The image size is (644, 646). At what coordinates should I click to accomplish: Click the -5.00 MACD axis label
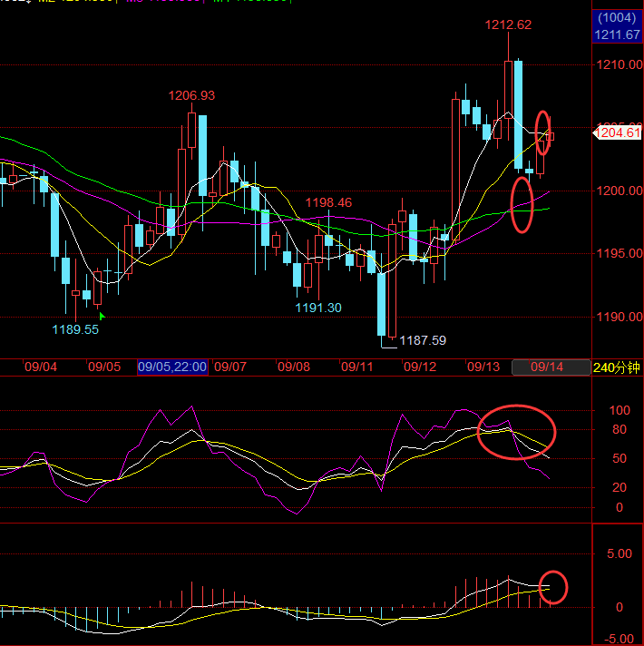click(x=620, y=640)
